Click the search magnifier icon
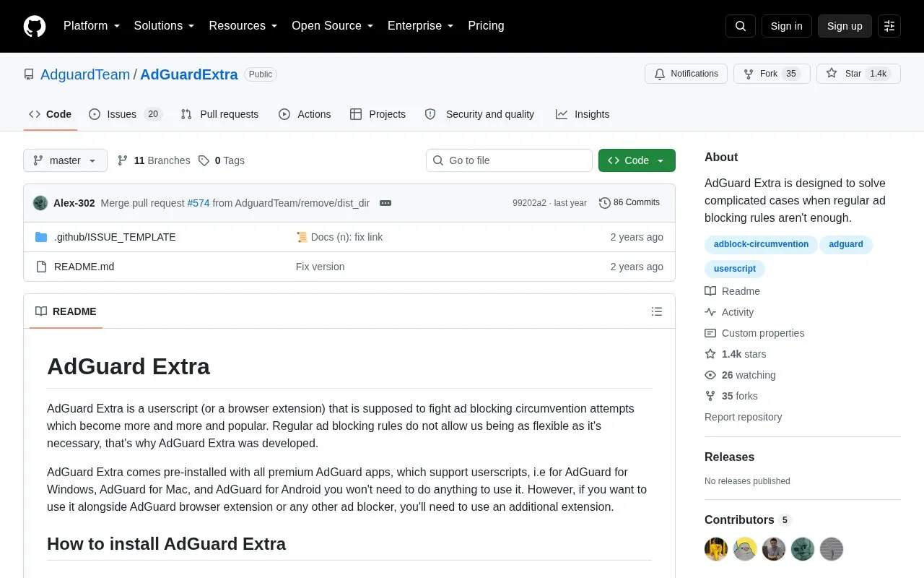 click(741, 26)
